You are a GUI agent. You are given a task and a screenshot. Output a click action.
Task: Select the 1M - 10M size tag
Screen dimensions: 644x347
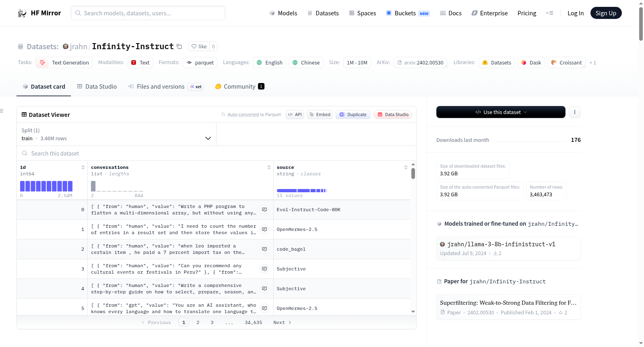(357, 62)
